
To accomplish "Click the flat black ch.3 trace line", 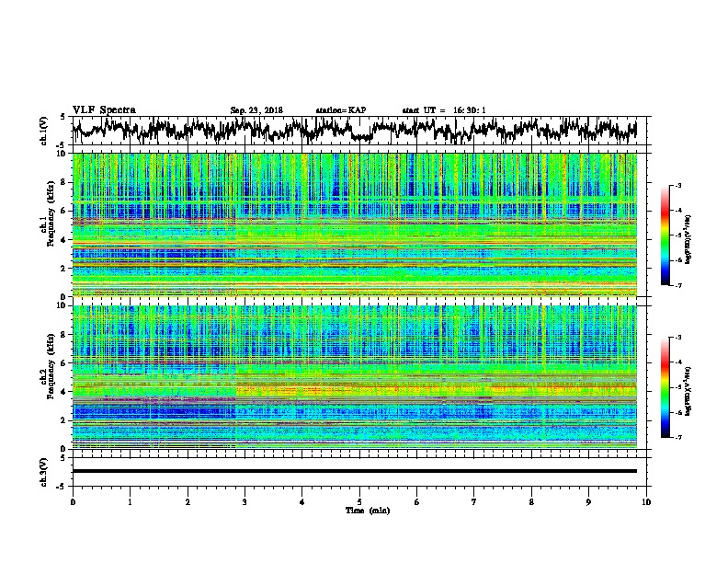I will tap(354, 471).
